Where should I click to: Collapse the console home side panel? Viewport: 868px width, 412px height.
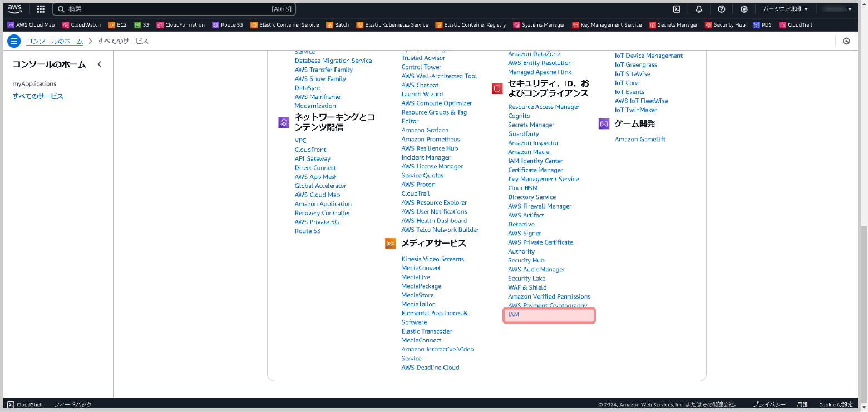100,64
